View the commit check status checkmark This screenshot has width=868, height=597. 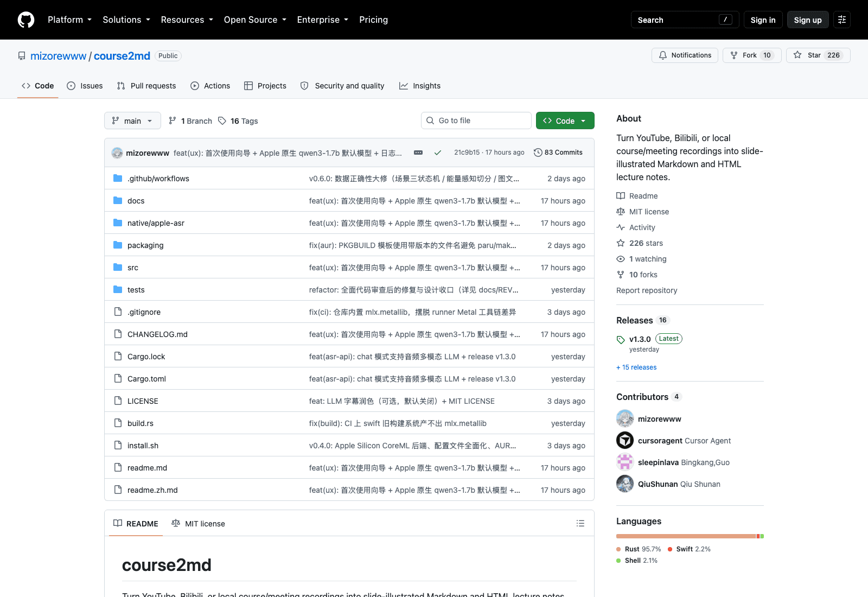[437, 153]
